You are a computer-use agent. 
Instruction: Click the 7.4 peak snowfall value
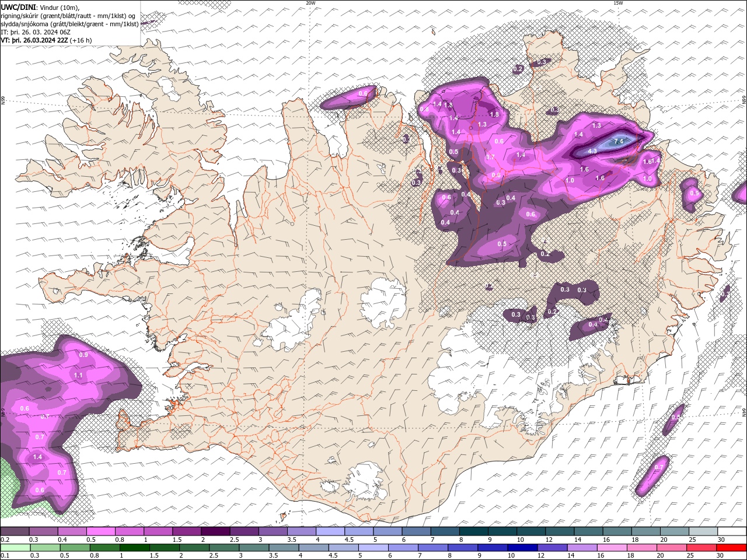[x=619, y=141]
